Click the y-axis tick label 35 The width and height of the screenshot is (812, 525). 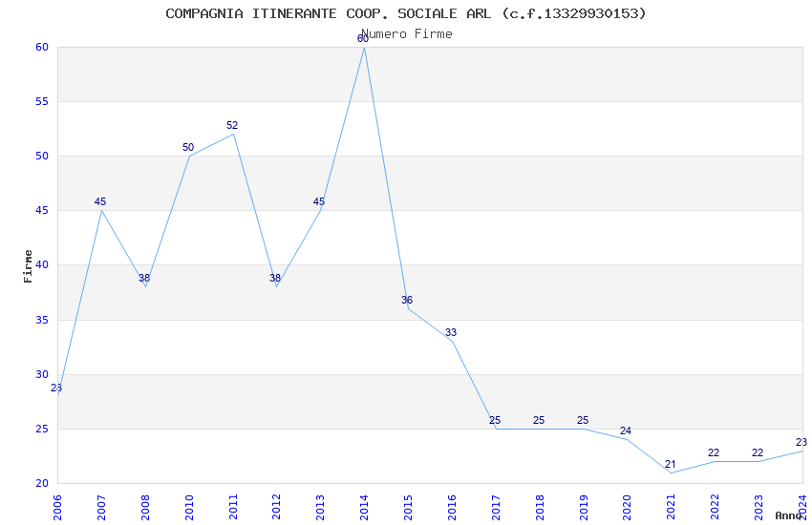click(42, 320)
